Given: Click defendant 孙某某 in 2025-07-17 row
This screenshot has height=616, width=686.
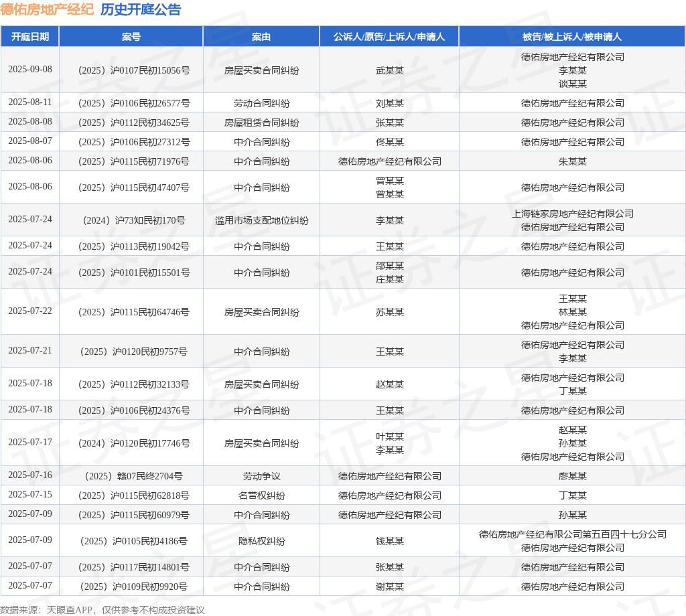Looking at the screenshot, I should [x=572, y=443].
